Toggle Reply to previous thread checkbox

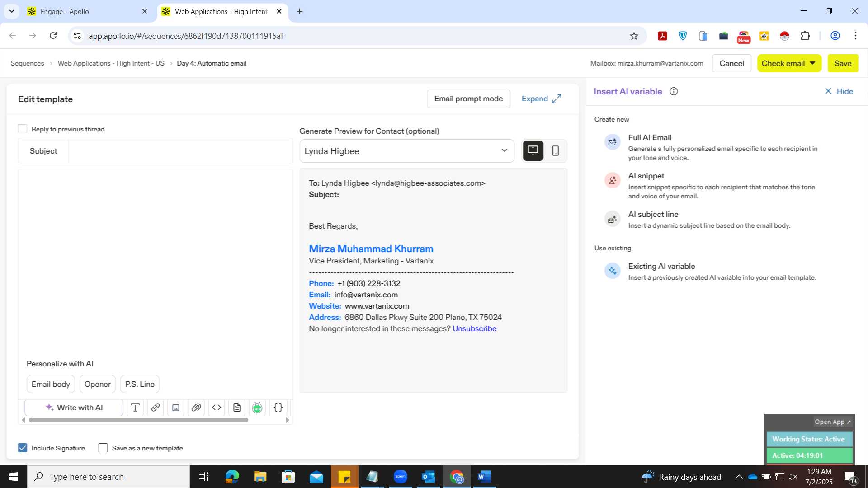click(23, 129)
